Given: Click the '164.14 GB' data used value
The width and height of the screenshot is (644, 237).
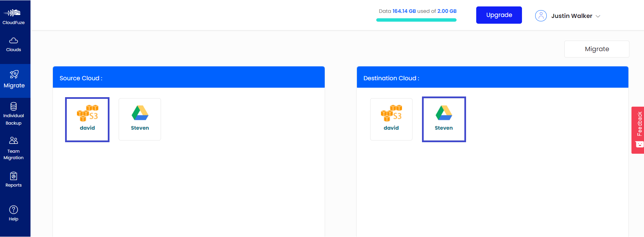Looking at the screenshot, I should click(x=404, y=11).
